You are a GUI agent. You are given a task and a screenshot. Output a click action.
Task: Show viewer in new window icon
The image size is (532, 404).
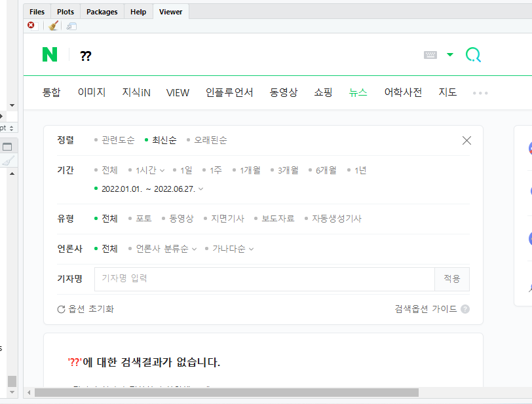(71, 26)
